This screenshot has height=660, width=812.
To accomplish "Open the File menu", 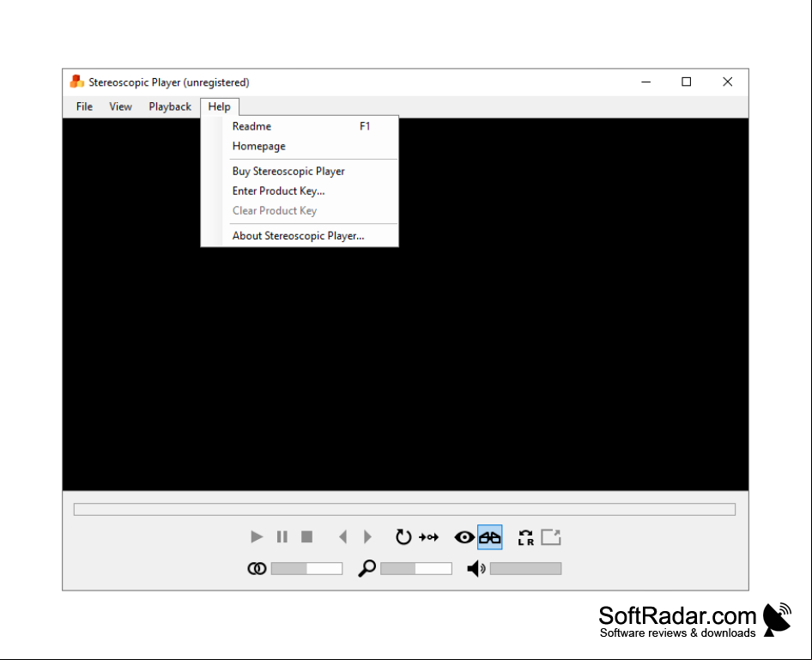I will click(x=84, y=106).
